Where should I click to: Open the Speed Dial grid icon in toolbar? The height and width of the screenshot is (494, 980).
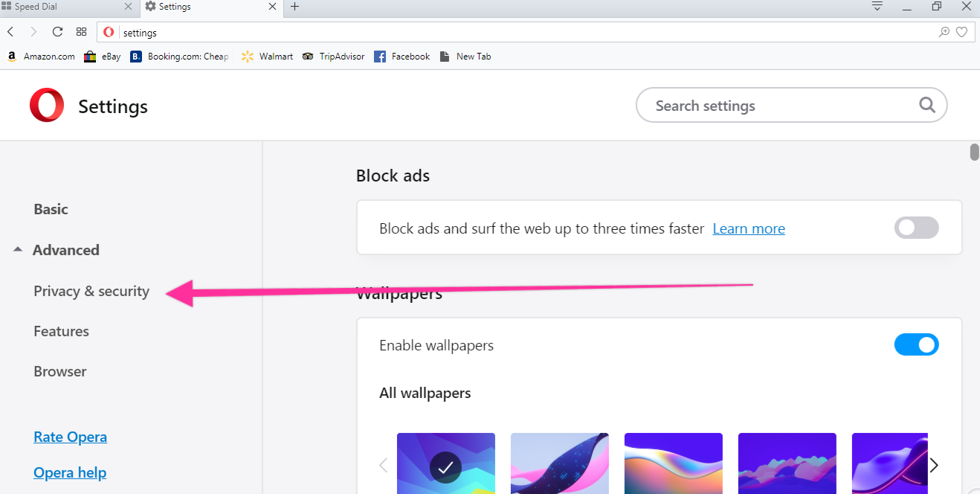[x=82, y=32]
